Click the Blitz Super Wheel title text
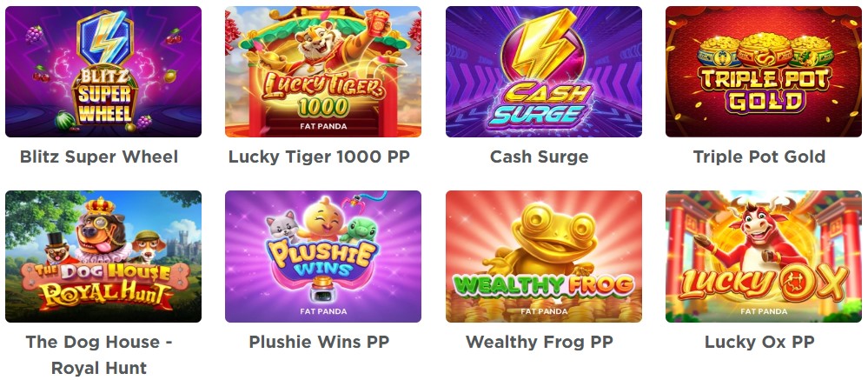The width and height of the screenshot is (868, 380). [99, 157]
